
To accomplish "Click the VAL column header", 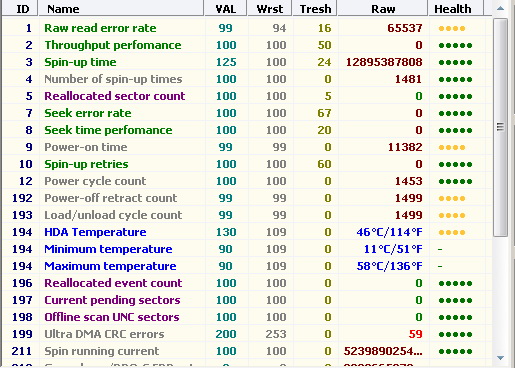I will pyautogui.click(x=226, y=8).
